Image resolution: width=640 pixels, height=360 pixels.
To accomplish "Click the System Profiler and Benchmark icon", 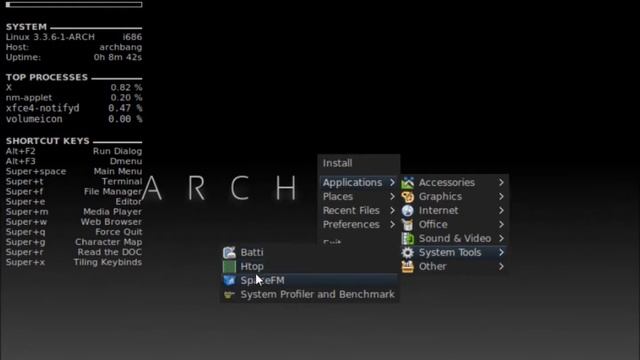I will (x=229, y=294).
